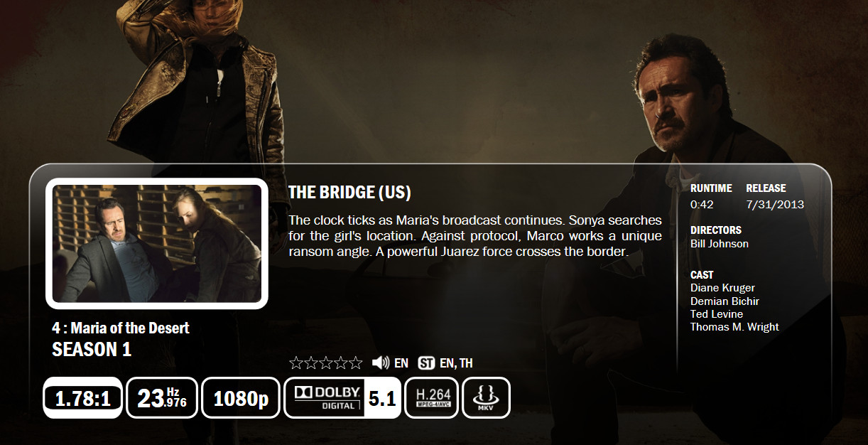Screen dimensions: 868x445
Task: Click the 1.78:1 aspect ratio badge
Action: pyautogui.click(x=82, y=398)
